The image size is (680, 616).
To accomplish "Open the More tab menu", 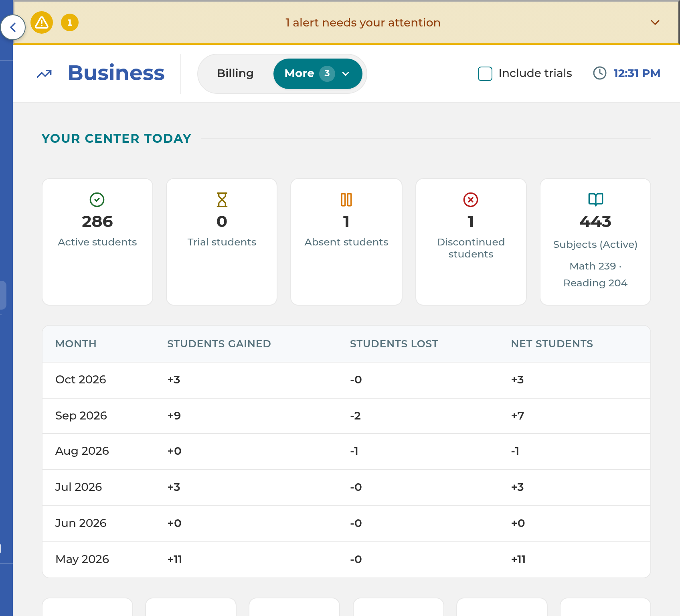I will click(318, 73).
